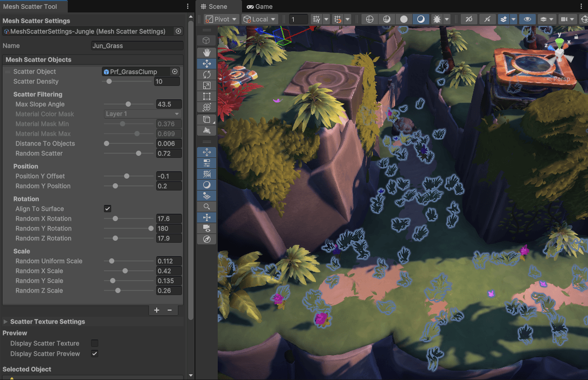Viewport: 588px width, 380px height.
Task: Toggle scene visibility eye button
Action: (x=527, y=19)
